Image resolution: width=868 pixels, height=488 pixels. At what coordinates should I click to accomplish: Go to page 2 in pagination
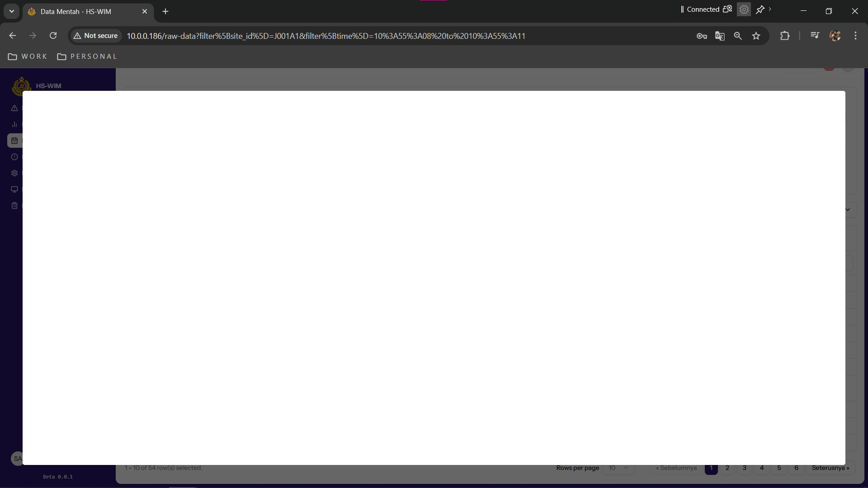coord(727,468)
